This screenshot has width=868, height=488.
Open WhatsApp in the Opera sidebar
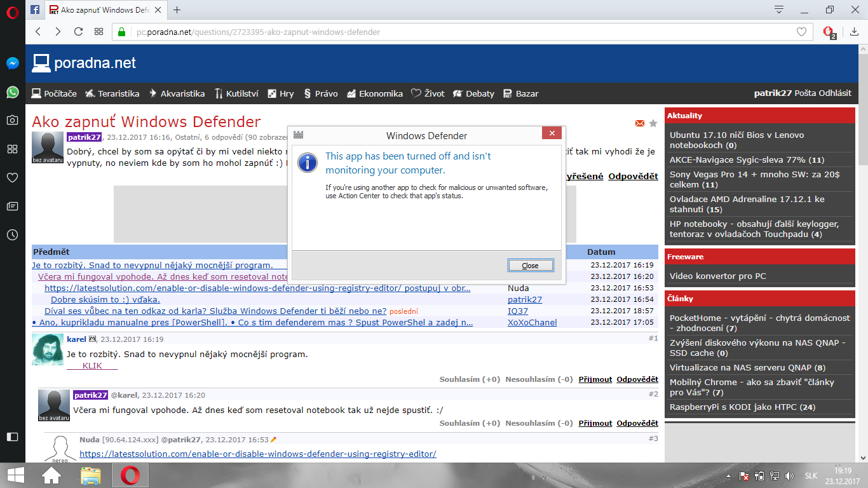[12, 92]
